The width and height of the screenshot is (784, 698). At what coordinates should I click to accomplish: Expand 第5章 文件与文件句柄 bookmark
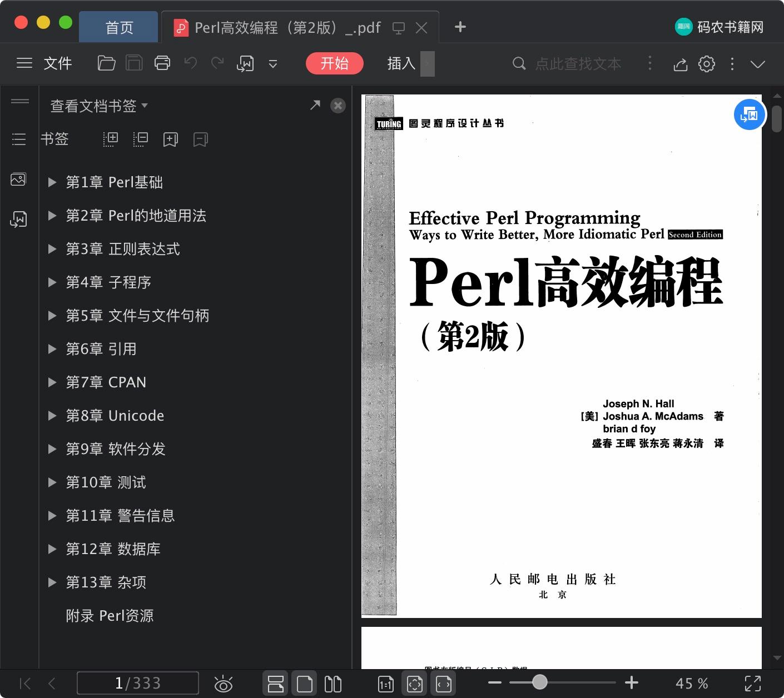tap(52, 316)
